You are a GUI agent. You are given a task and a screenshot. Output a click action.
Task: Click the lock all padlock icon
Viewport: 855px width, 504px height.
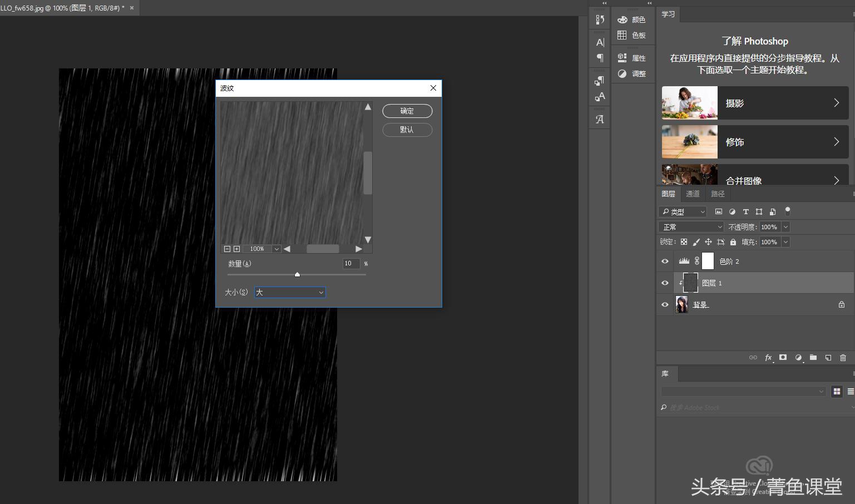(733, 242)
